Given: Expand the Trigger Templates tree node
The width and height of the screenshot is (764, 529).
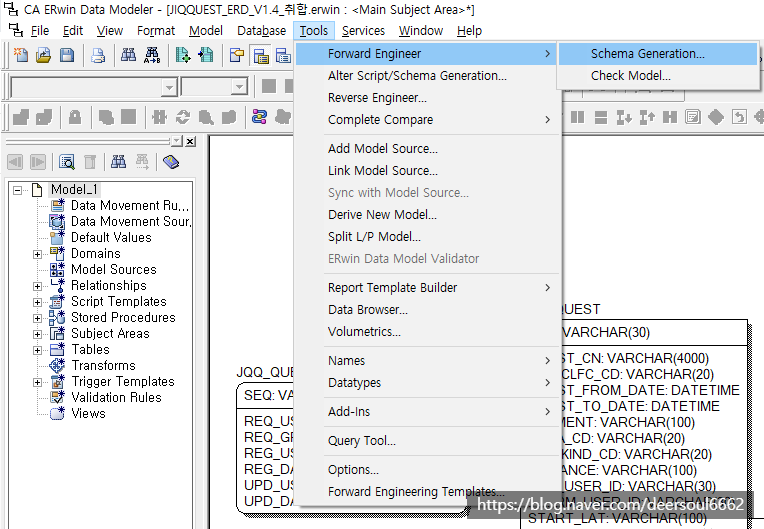Looking at the screenshot, I should pyautogui.click(x=38, y=382).
